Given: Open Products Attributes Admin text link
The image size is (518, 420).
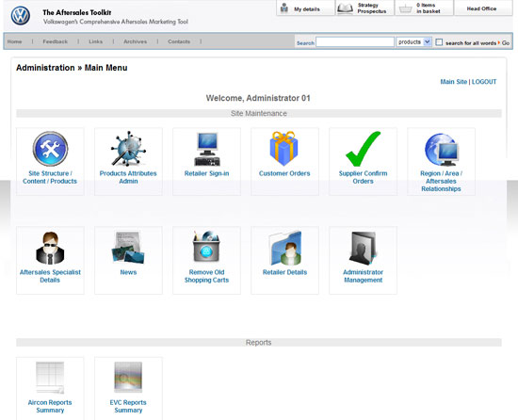Looking at the screenshot, I should click(x=128, y=177).
